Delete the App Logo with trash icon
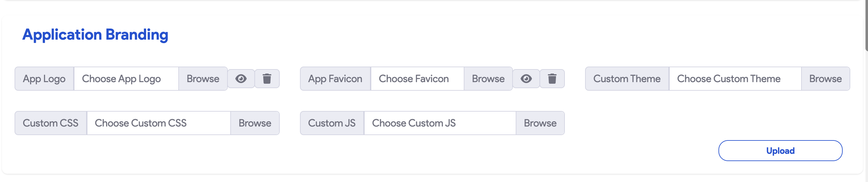 (x=267, y=79)
